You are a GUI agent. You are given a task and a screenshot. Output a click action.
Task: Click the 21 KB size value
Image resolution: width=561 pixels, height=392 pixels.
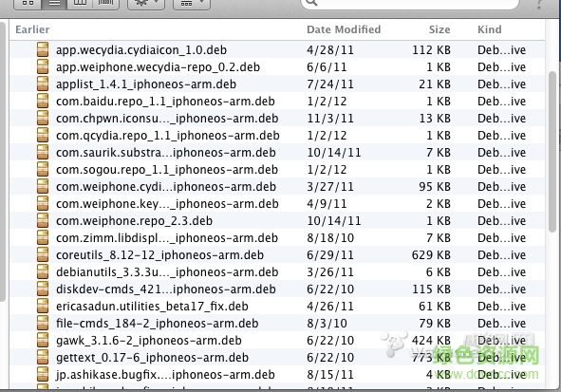click(x=435, y=84)
